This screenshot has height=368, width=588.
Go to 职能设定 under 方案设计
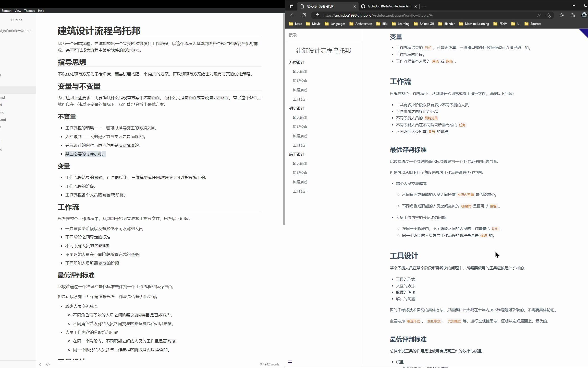click(300, 81)
